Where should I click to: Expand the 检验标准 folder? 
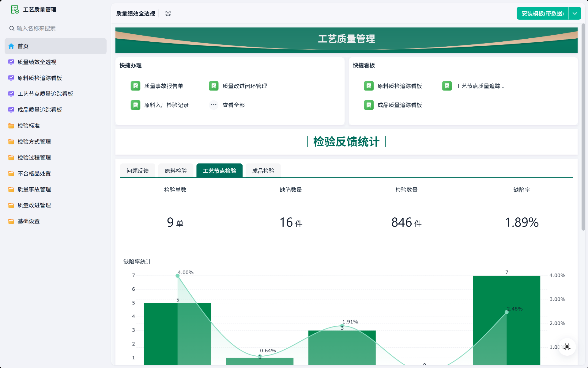pyautogui.click(x=28, y=126)
